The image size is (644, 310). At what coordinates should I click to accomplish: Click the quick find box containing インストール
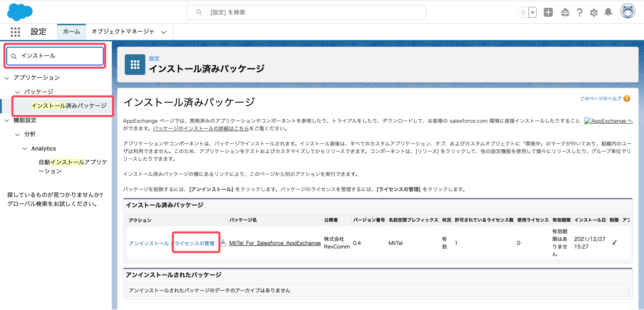click(x=55, y=56)
